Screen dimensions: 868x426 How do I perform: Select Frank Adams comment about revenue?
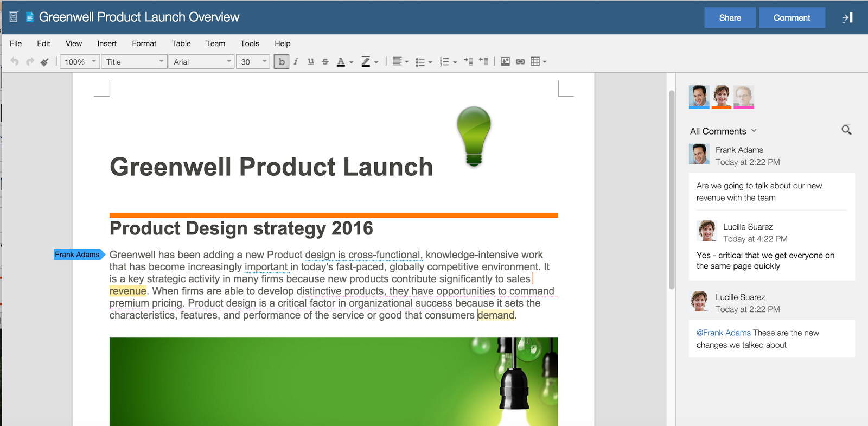(x=759, y=192)
